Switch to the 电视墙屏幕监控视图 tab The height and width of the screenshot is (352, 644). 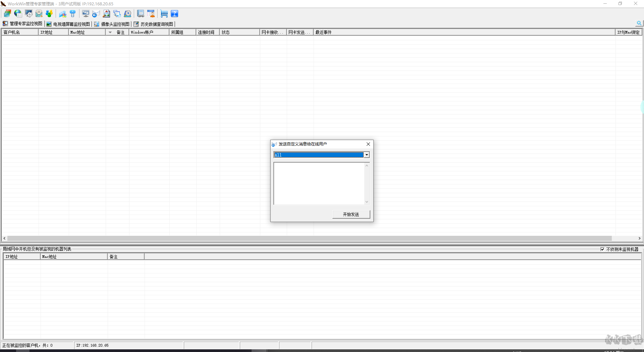(x=70, y=24)
